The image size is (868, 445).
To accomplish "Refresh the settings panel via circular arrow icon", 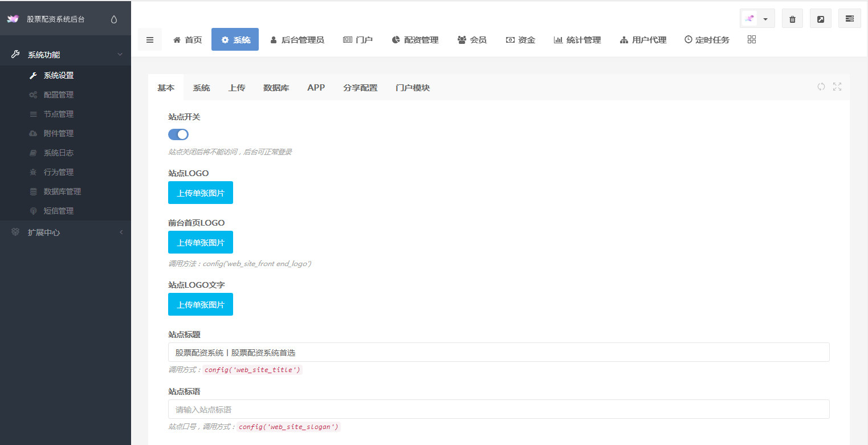I will click(x=821, y=87).
